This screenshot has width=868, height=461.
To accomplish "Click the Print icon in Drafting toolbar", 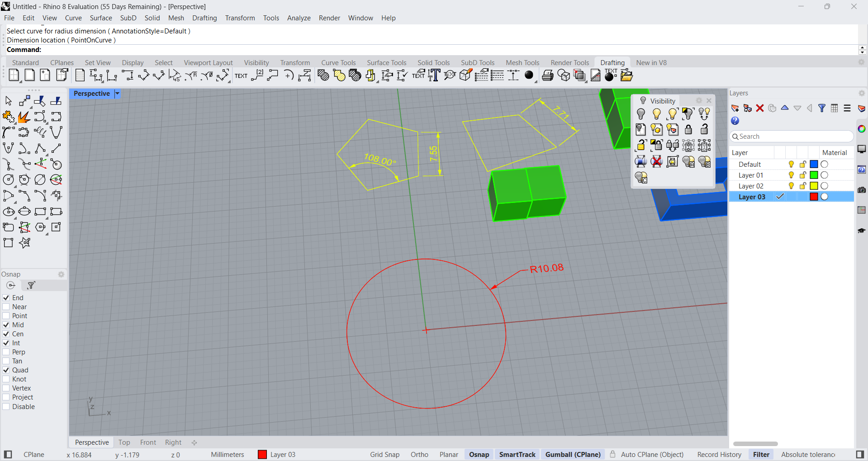I will click(x=548, y=75).
